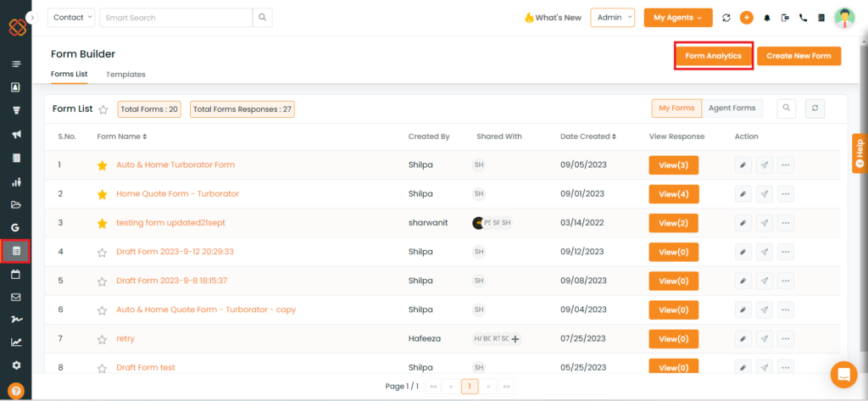Open the settings gear in the sidebar
Screen dimensions: 868x401
(x=16, y=365)
